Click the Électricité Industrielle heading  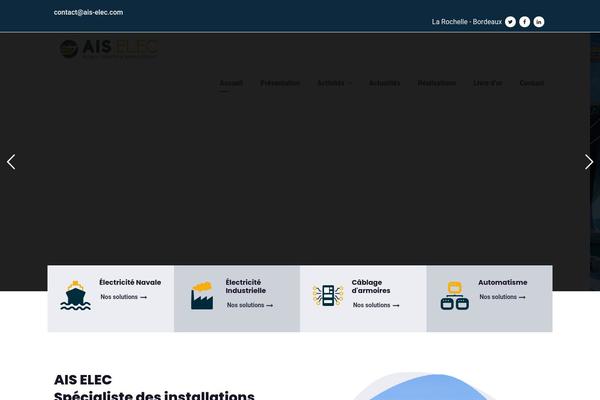(246, 286)
